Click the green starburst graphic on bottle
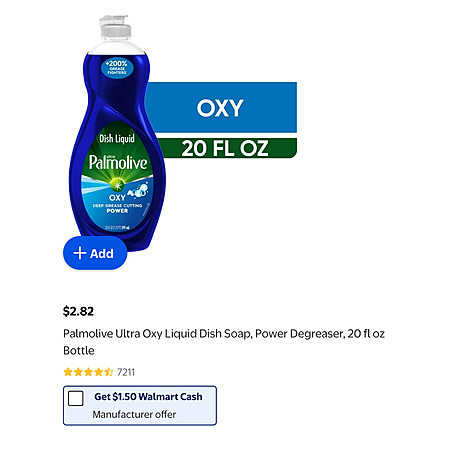 (117, 184)
